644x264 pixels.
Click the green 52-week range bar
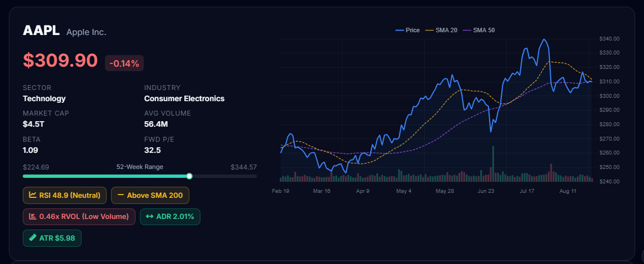pyautogui.click(x=106, y=176)
